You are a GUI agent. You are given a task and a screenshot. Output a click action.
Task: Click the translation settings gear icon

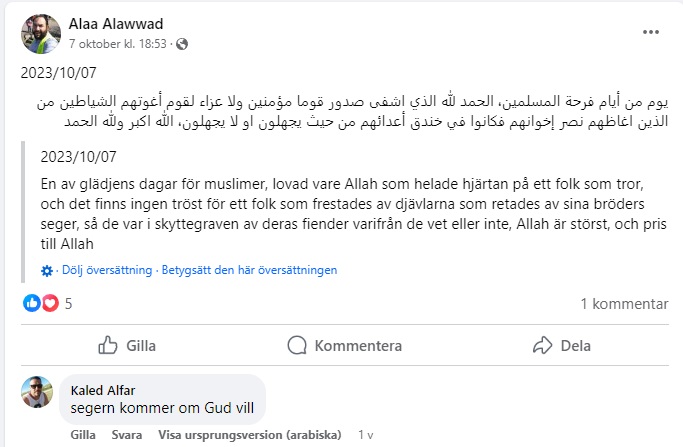47,270
